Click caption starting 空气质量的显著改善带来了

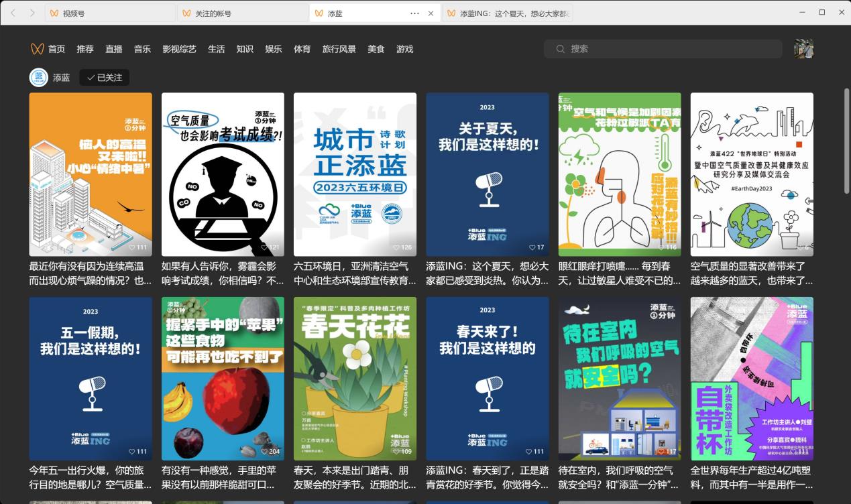[x=752, y=273]
